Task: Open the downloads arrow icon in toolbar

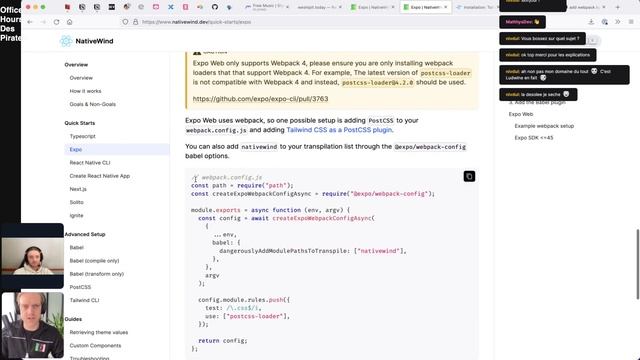Action: (591, 22)
